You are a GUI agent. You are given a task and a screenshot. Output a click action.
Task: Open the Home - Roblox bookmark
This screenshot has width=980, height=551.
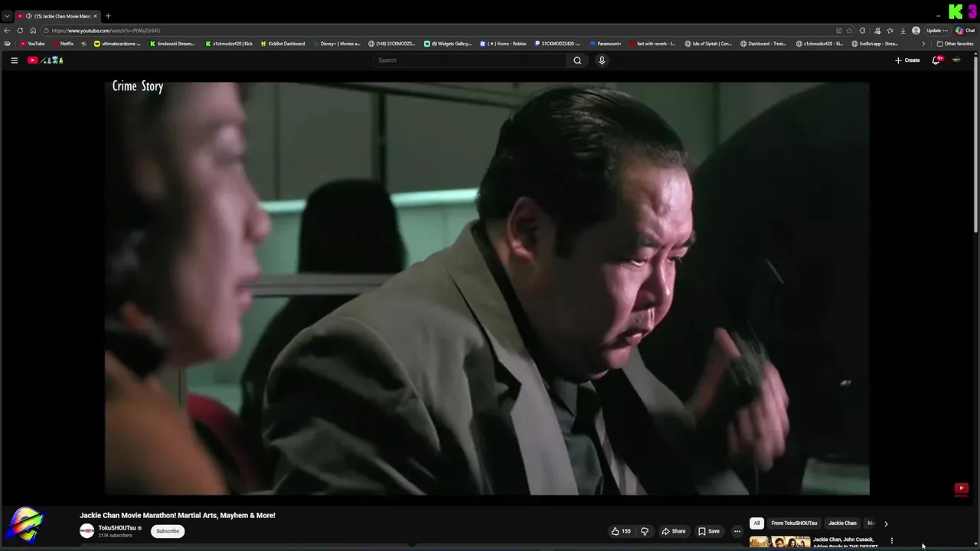point(503,44)
